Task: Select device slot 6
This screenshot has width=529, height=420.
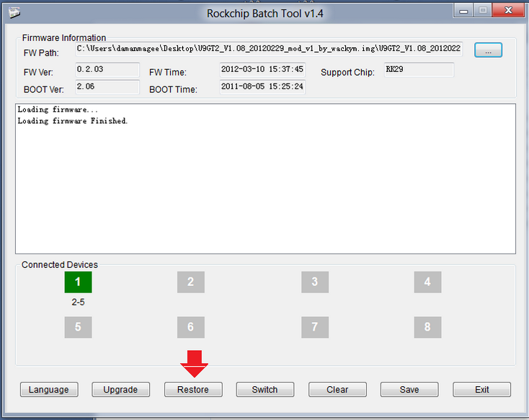Action: pos(190,327)
